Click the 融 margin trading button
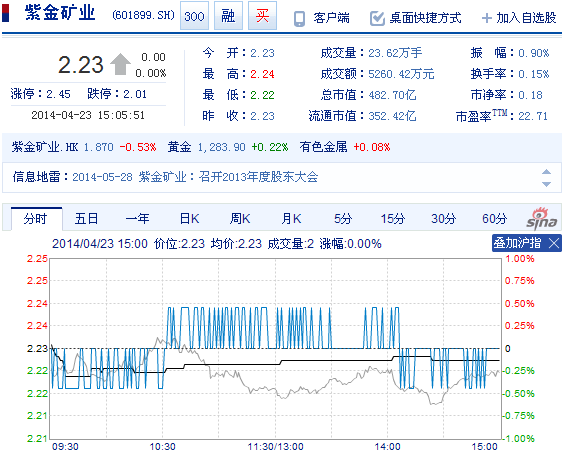The image size is (562, 453). point(228,16)
